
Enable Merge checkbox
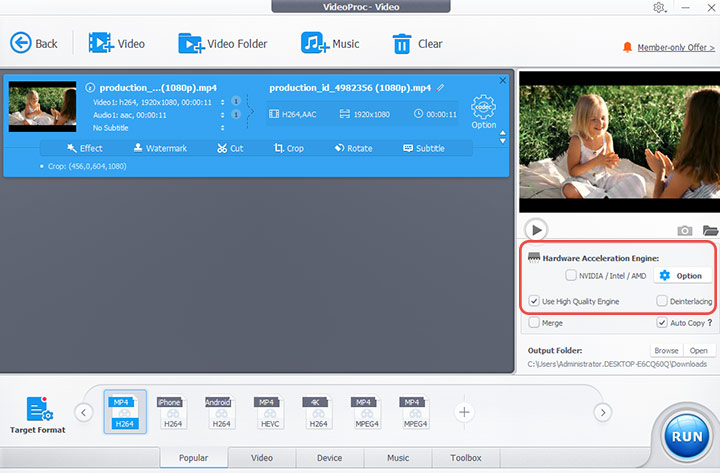[x=534, y=322]
